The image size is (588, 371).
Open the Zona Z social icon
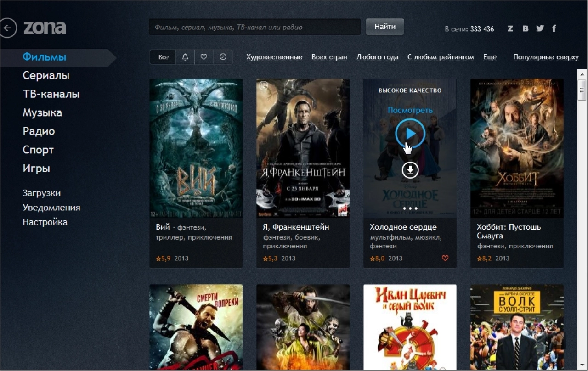click(x=510, y=28)
